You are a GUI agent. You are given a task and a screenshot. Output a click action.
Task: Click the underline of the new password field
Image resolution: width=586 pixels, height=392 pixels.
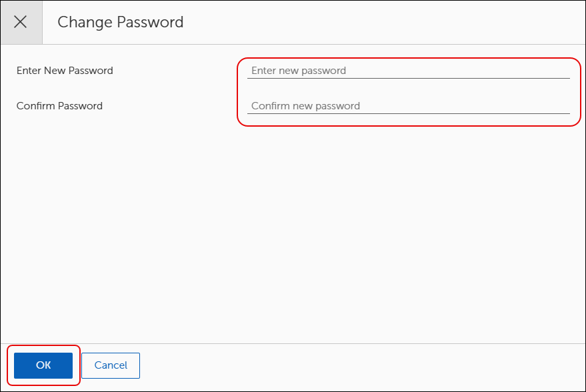click(x=409, y=78)
